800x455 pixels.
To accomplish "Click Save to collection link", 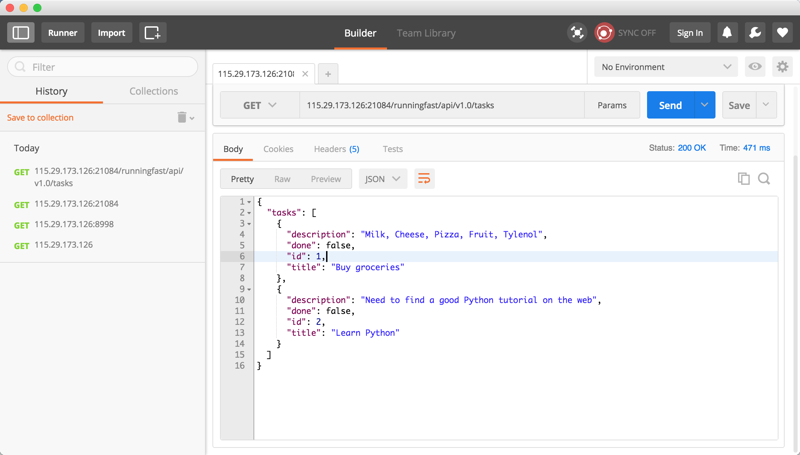I will [x=40, y=117].
